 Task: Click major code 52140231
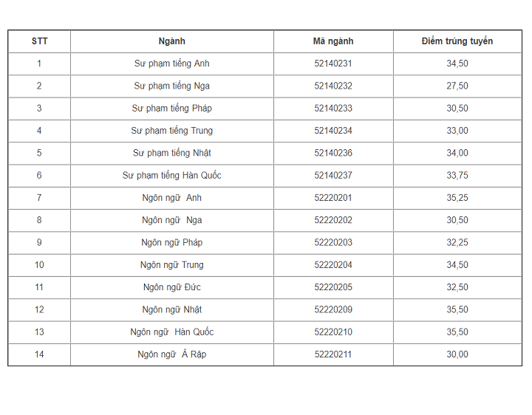point(333,64)
